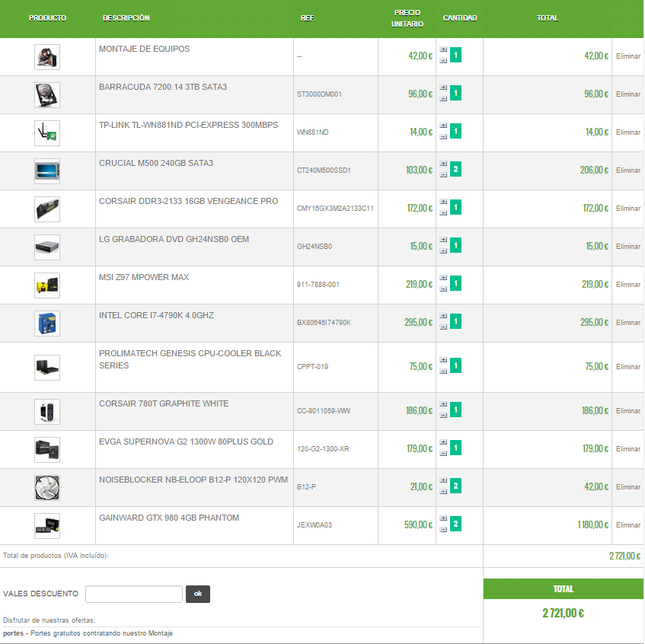Eliminar CRUCIAL M500 240GB SSD
This screenshot has width=645, height=644.
tap(627, 171)
